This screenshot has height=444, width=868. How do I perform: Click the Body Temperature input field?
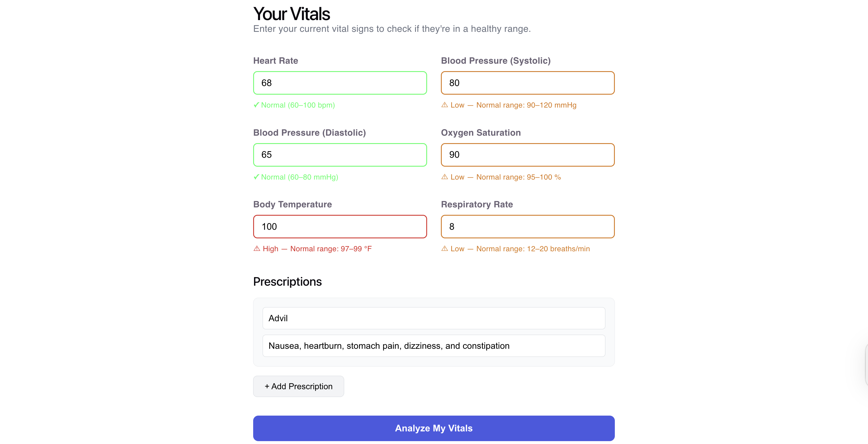click(x=340, y=227)
